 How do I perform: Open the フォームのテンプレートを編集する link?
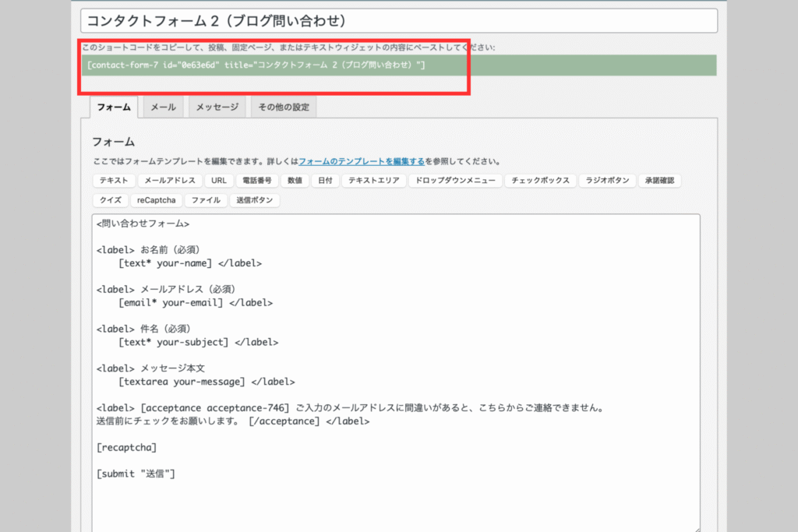[x=362, y=161]
